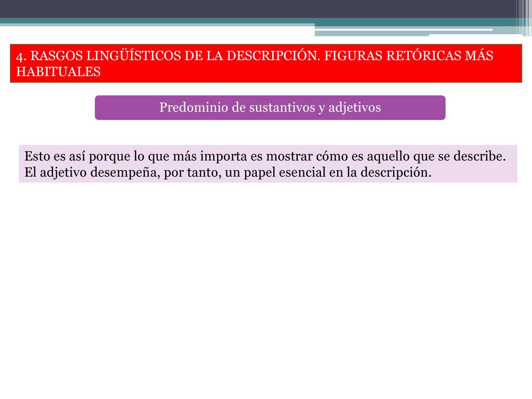Select the purple 'Predominio de sustantivos y adjetivos' box
The width and height of the screenshot is (532, 399).
click(270, 108)
